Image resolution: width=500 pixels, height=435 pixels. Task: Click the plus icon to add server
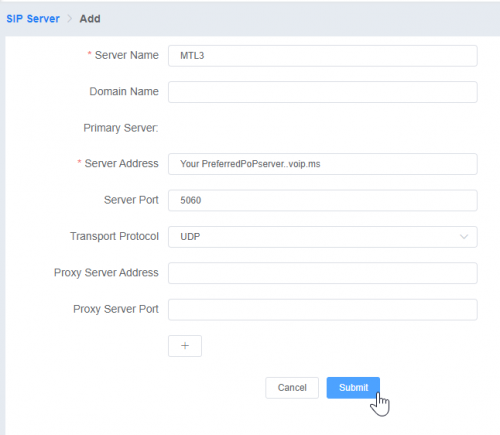[185, 346]
